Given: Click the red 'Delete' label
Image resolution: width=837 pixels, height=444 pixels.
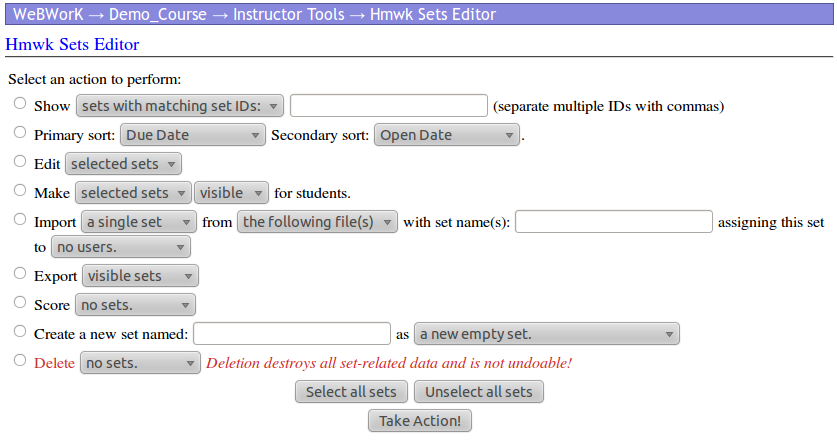Looking at the screenshot, I should tap(54, 363).
